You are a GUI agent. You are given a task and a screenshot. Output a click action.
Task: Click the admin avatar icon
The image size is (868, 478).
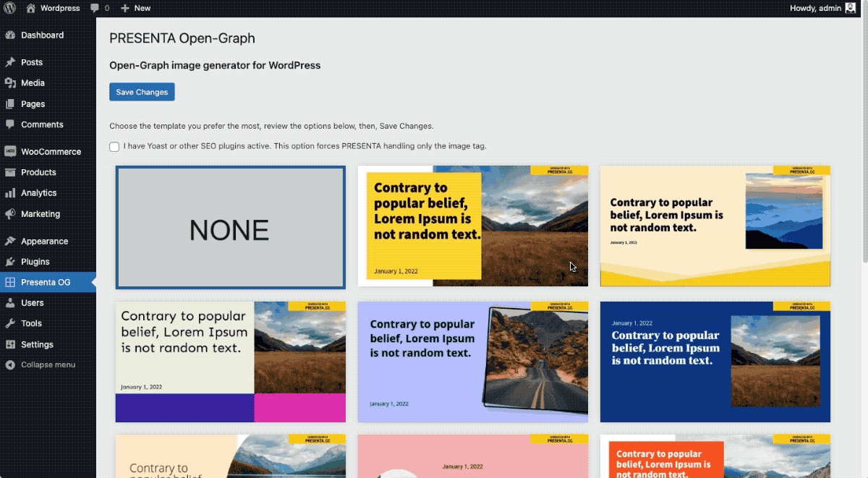[x=850, y=8]
